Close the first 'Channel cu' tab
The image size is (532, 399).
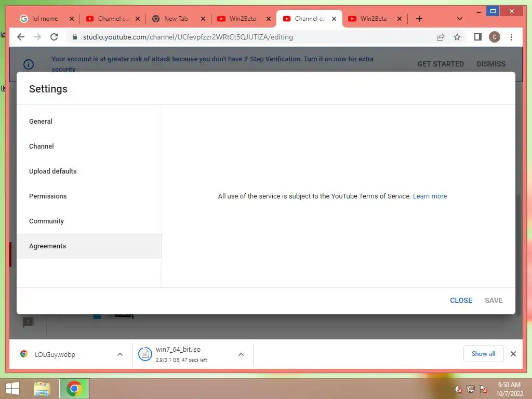(x=137, y=19)
